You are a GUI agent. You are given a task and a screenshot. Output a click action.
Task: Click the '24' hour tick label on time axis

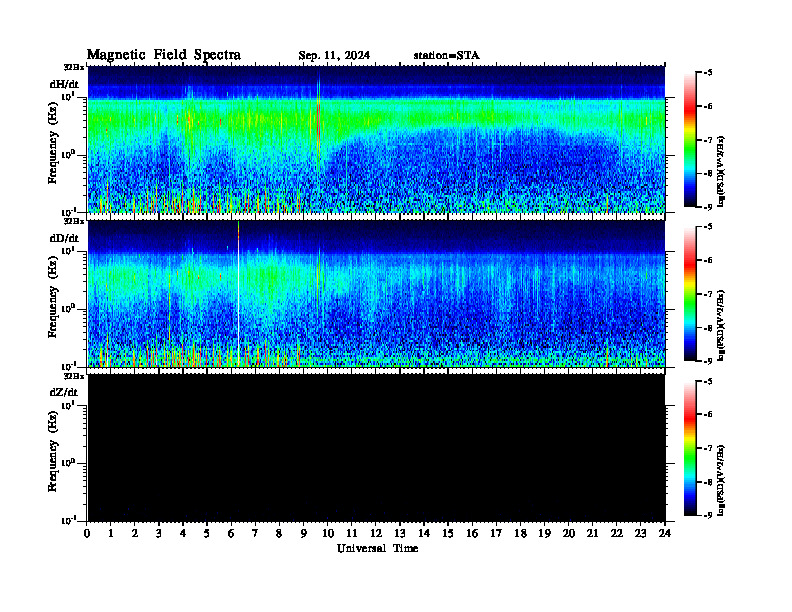tap(665, 534)
